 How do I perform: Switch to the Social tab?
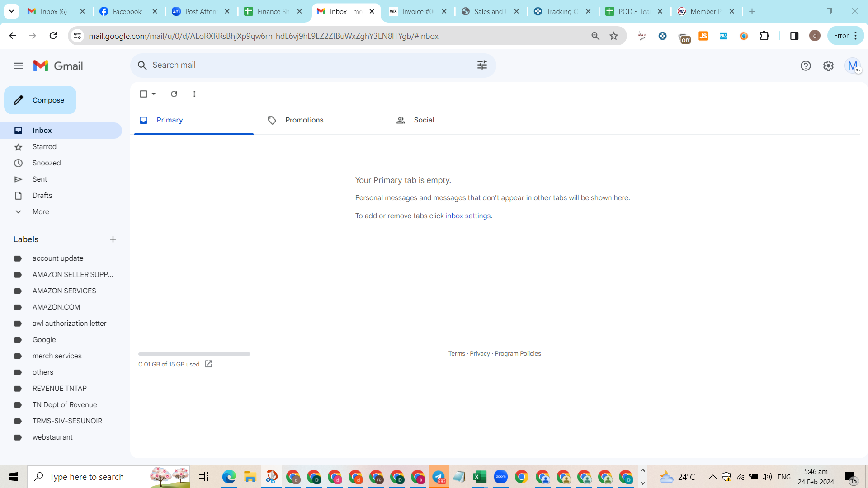tap(450, 120)
